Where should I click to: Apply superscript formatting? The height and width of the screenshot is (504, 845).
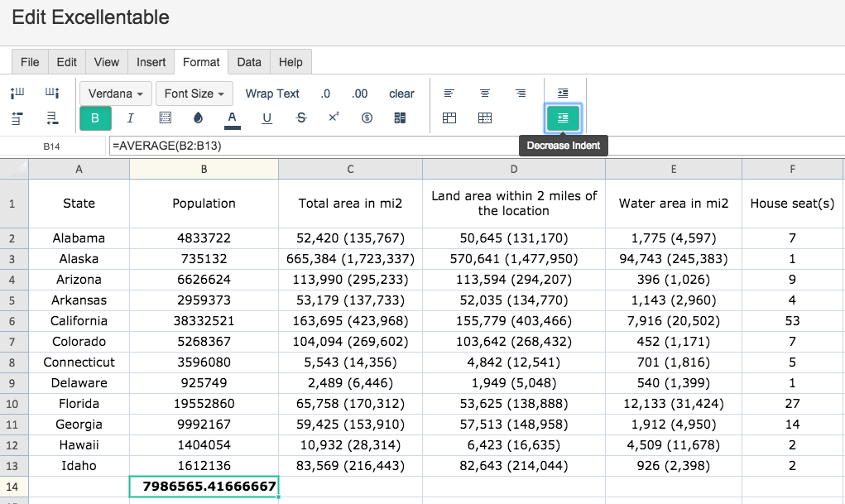click(x=332, y=118)
